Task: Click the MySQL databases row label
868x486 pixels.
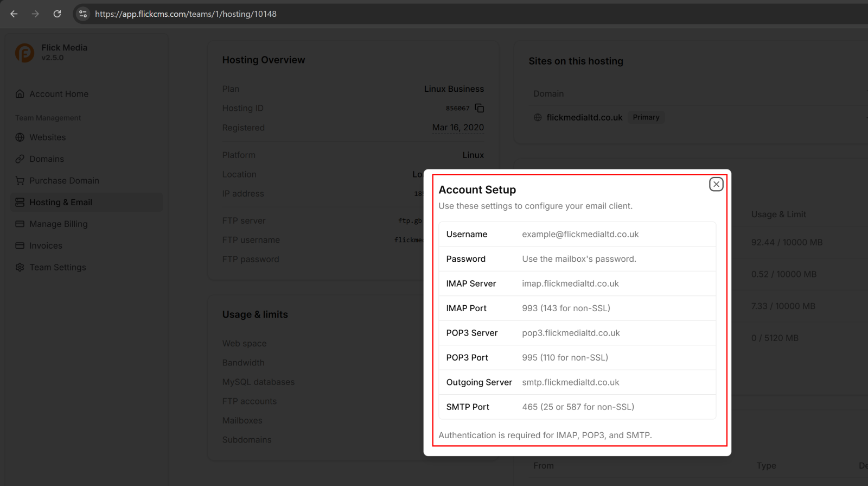Action: (258, 382)
